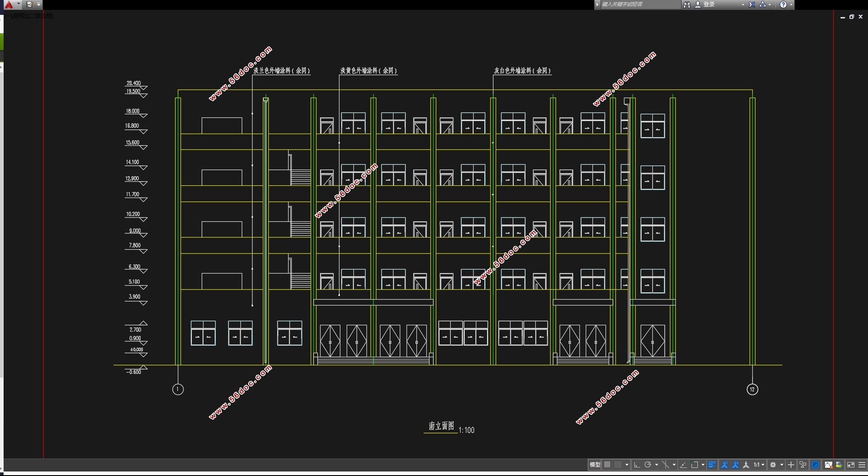Switch to 模型 model space button

tap(595, 465)
